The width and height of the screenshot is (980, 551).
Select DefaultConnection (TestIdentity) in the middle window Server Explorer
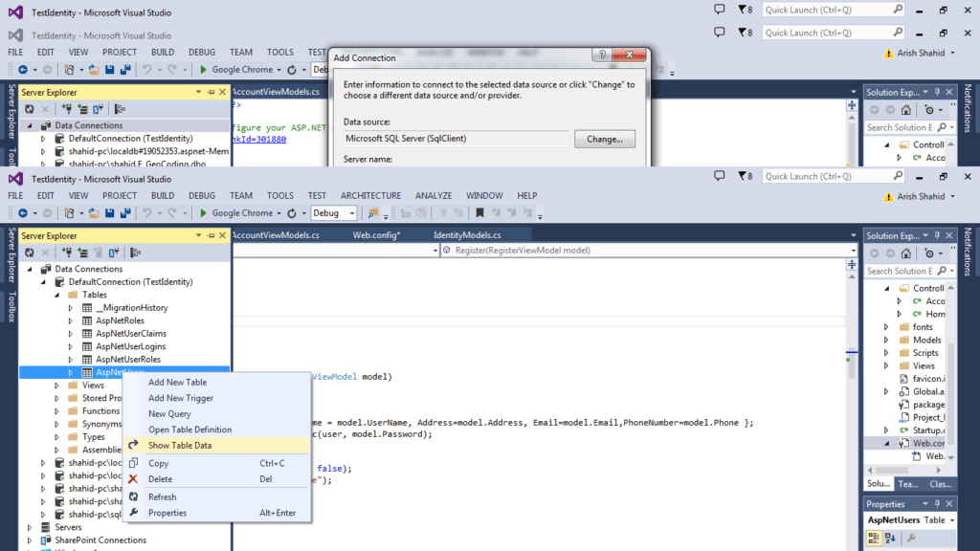pos(130,139)
